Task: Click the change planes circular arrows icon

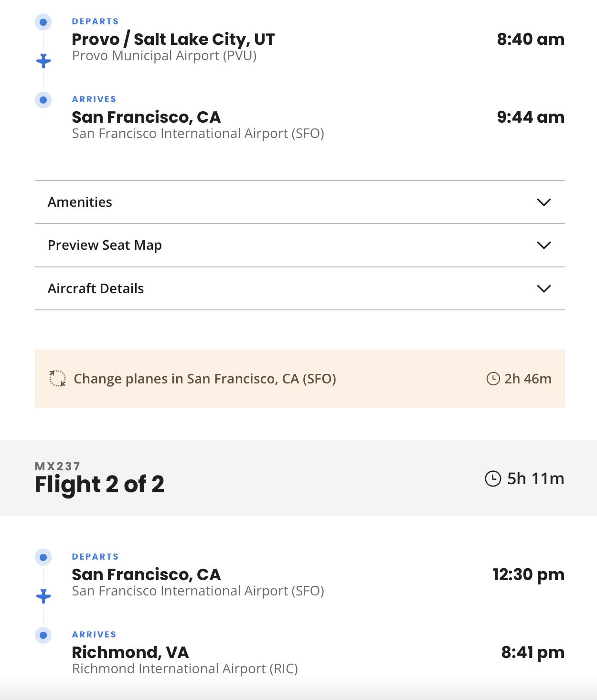Action: 58,379
